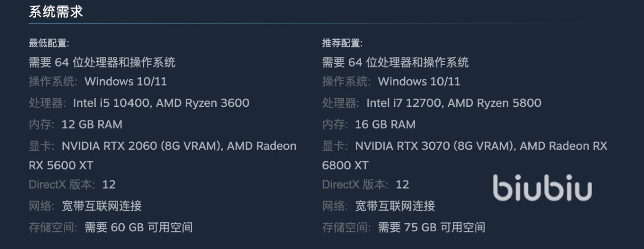Select the 推荐配置 column label
The image size is (644, 249).
click(342, 43)
